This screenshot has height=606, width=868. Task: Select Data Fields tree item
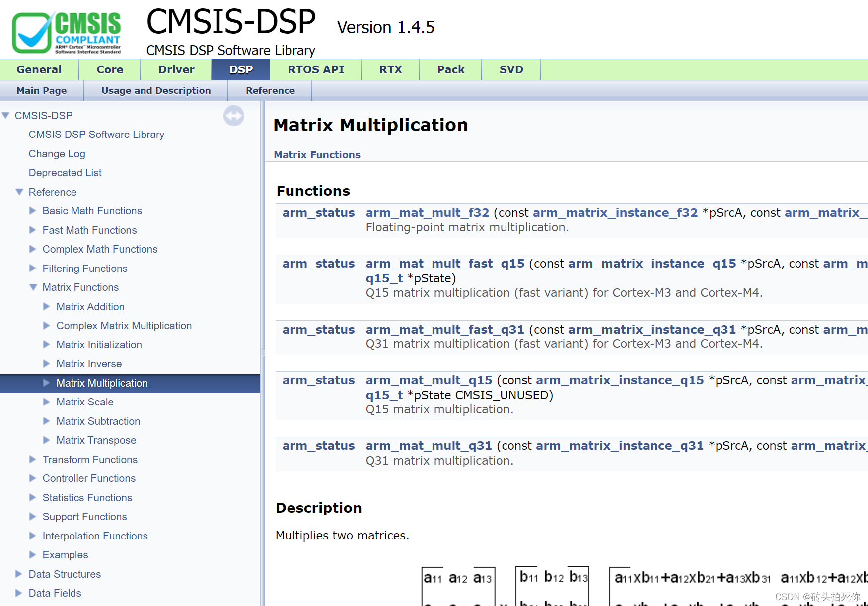(55, 593)
